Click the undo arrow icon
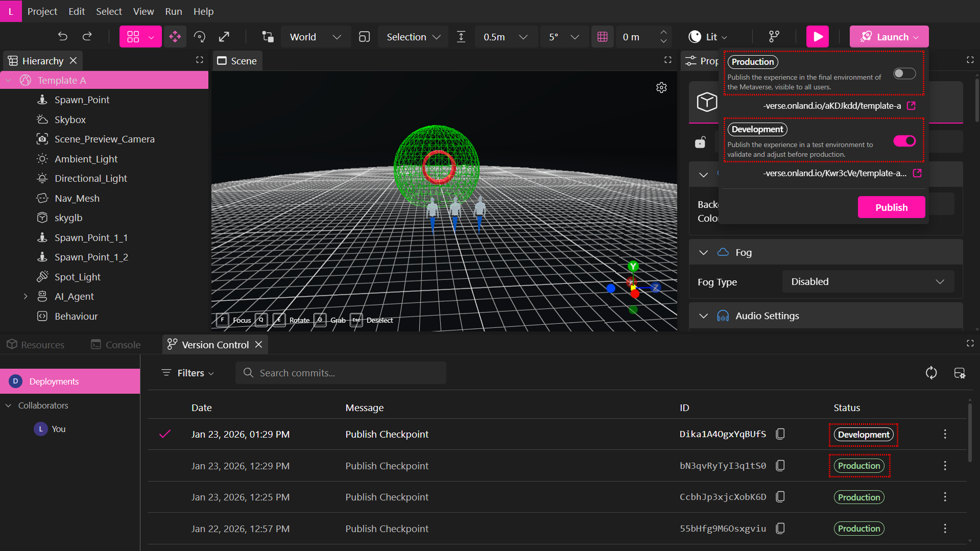The width and height of the screenshot is (980, 551). pos(62,37)
